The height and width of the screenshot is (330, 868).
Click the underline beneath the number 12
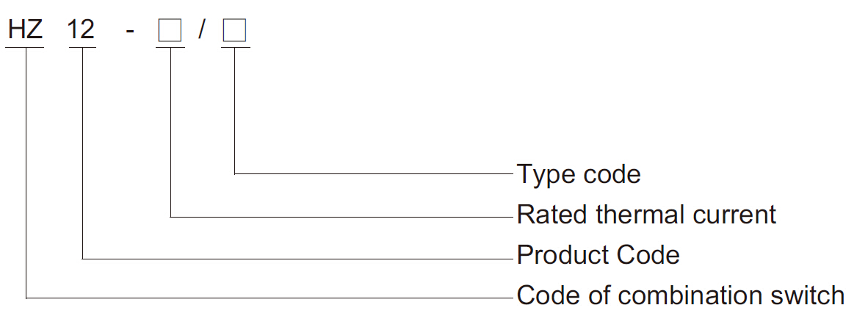click(82, 48)
